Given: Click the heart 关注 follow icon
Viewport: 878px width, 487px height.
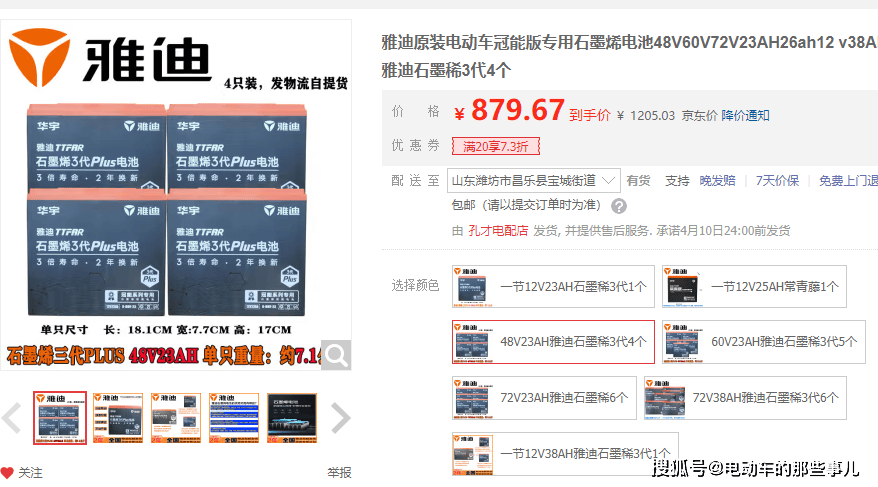Looking at the screenshot, I should click(8, 473).
